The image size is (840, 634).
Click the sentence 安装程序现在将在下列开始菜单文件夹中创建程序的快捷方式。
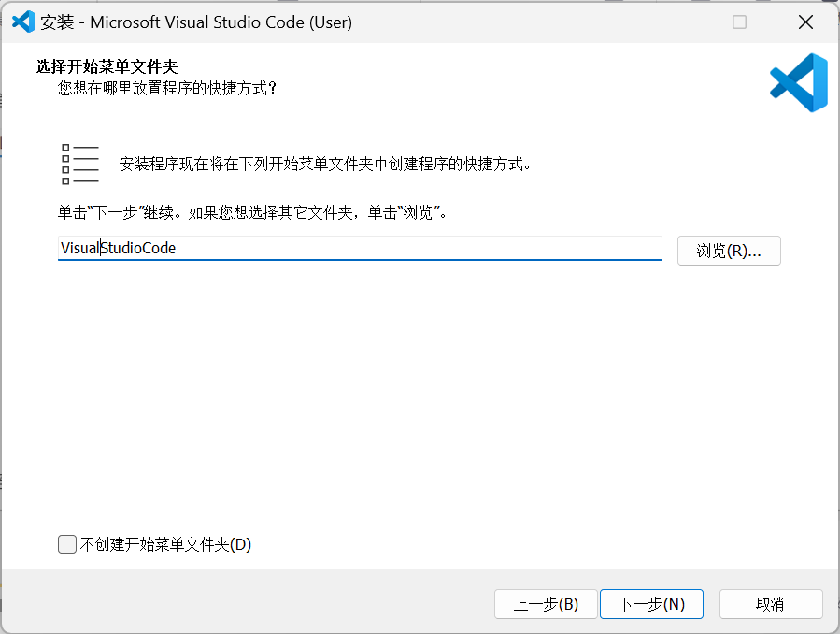click(x=325, y=164)
